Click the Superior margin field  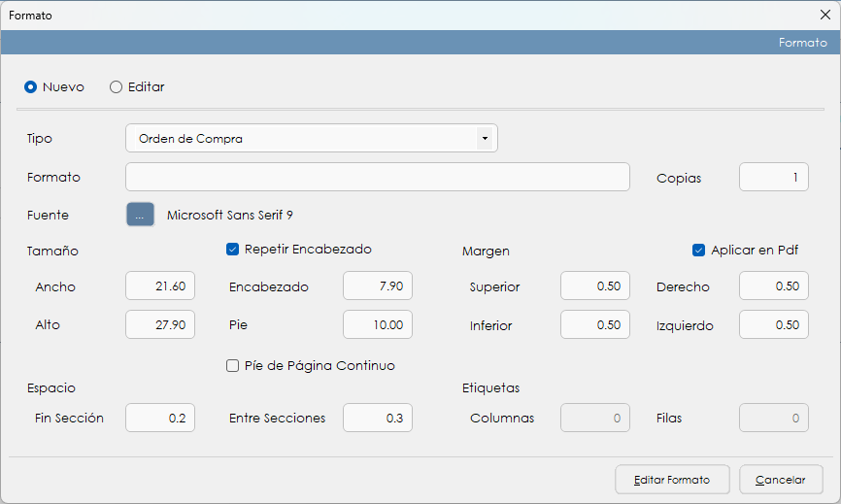595,286
